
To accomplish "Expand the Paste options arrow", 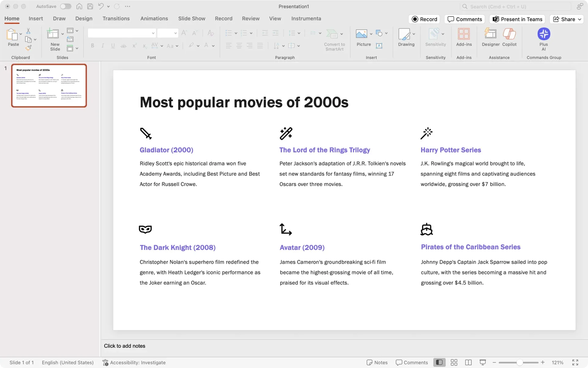I will click(x=21, y=34).
